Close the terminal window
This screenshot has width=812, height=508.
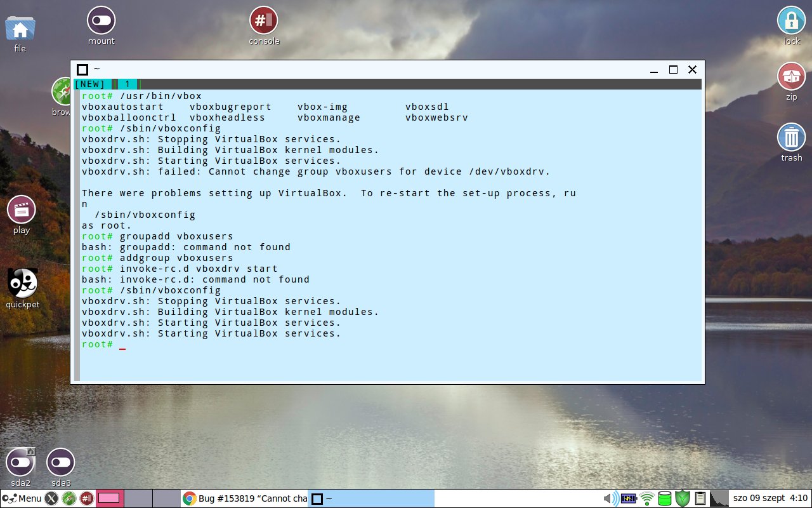692,70
